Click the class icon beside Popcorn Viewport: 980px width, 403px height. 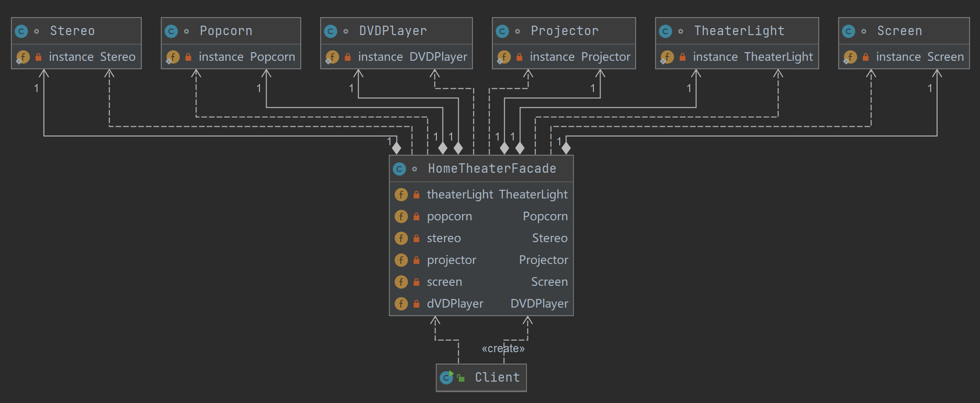[171, 31]
